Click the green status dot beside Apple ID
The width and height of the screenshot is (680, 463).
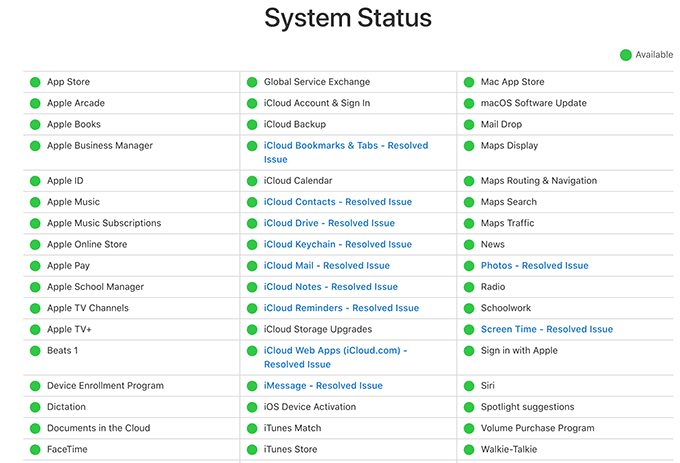[35, 181]
